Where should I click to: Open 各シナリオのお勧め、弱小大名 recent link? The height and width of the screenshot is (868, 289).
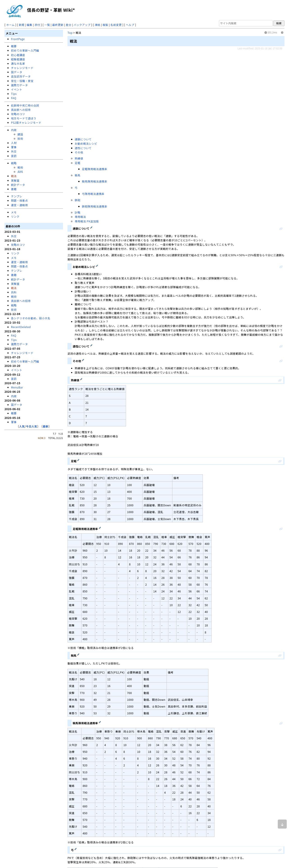[x=30, y=318]
